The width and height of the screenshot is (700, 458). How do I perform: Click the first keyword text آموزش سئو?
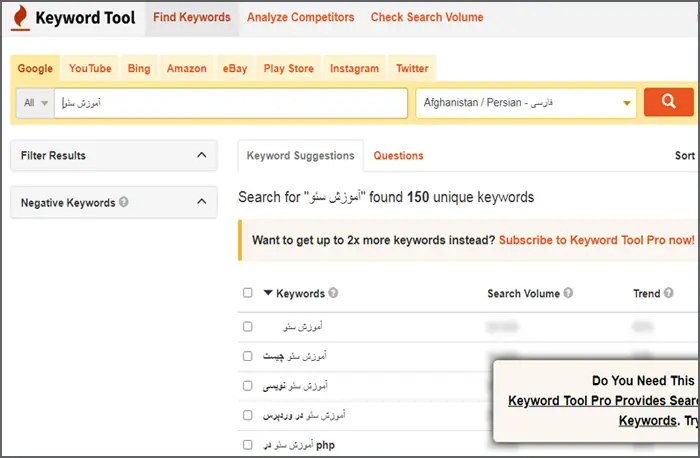coord(303,327)
